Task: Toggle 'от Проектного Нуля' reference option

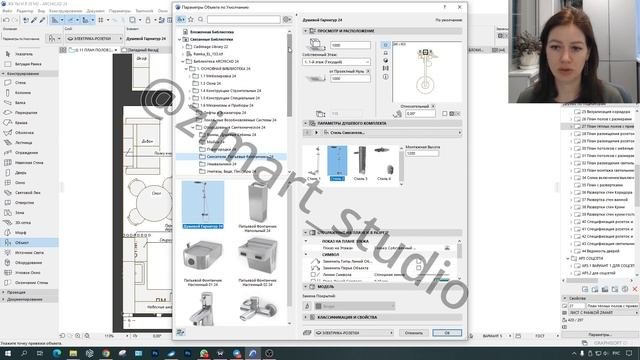Action: click(368, 71)
